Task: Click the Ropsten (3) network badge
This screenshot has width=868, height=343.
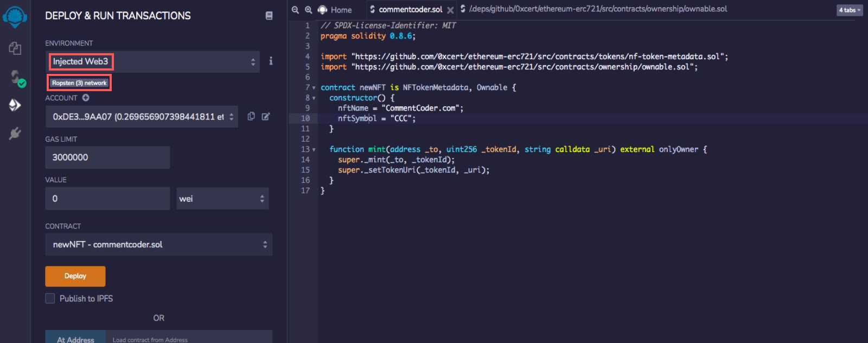Action: coord(79,83)
